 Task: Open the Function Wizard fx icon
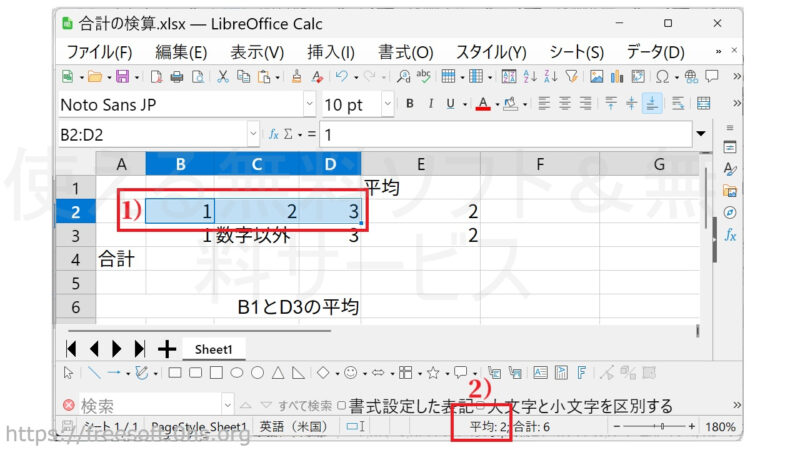click(273, 134)
